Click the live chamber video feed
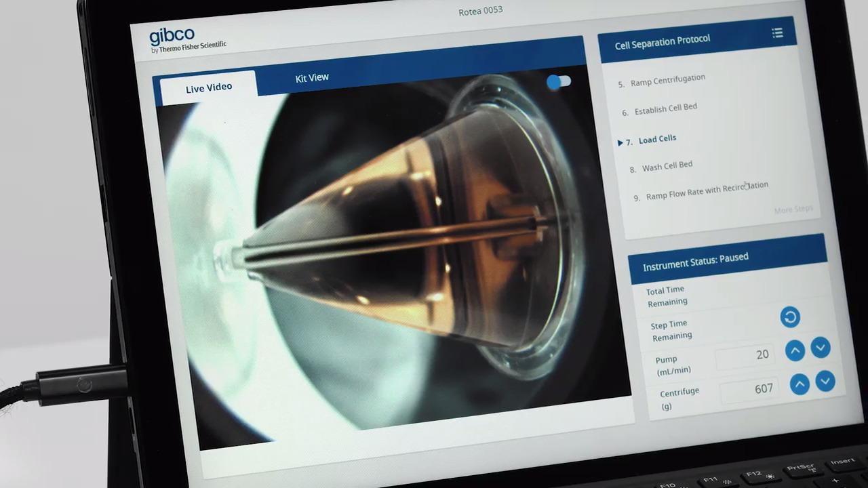Screen dimensions: 868x488 (x=393, y=264)
